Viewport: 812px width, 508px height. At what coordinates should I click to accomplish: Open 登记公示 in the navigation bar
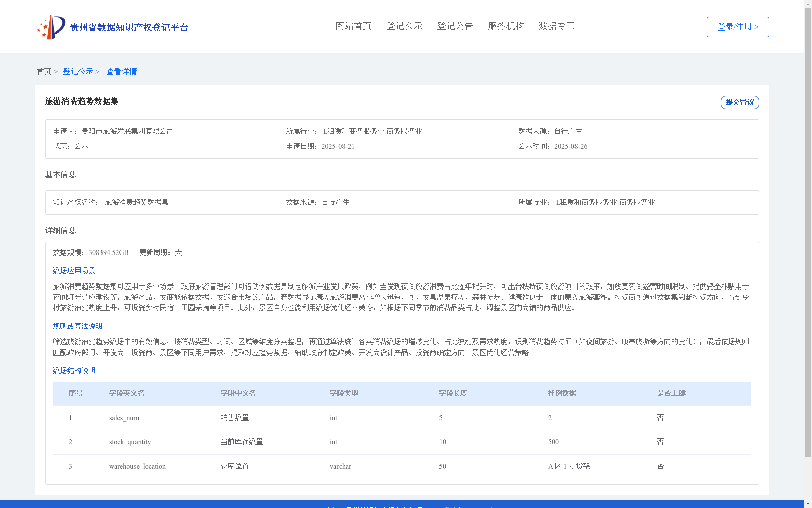click(x=404, y=26)
